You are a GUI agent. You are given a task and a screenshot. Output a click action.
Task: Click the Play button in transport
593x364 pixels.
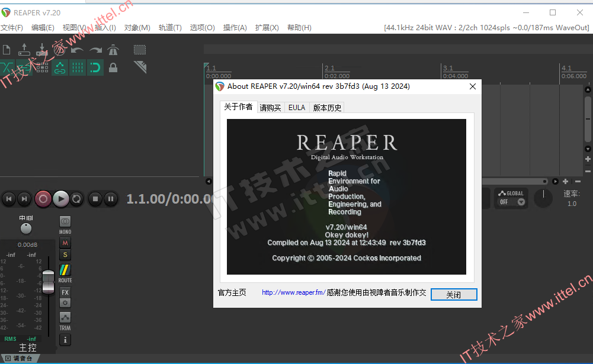coord(61,199)
